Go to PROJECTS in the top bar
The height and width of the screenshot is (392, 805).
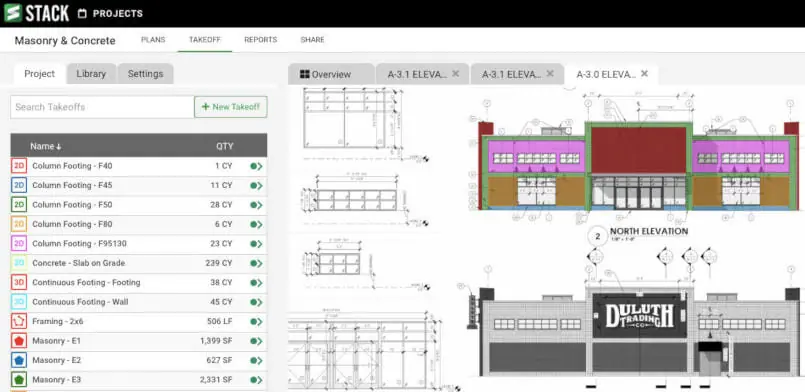(118, 13)
